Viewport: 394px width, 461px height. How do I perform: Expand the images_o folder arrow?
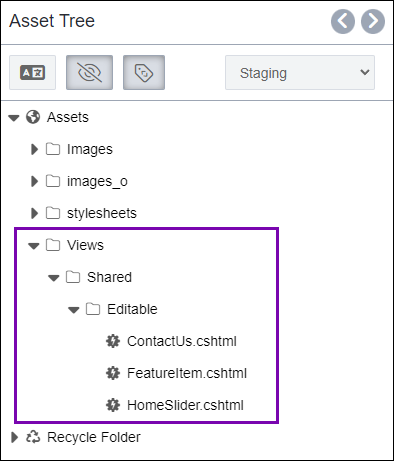click(x=34, y=181)
